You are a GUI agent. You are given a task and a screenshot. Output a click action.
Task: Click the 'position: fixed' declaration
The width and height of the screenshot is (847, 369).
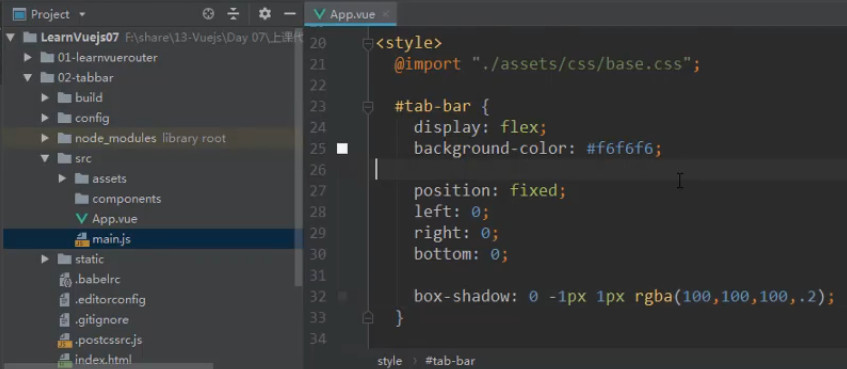(x=489, y=191)
